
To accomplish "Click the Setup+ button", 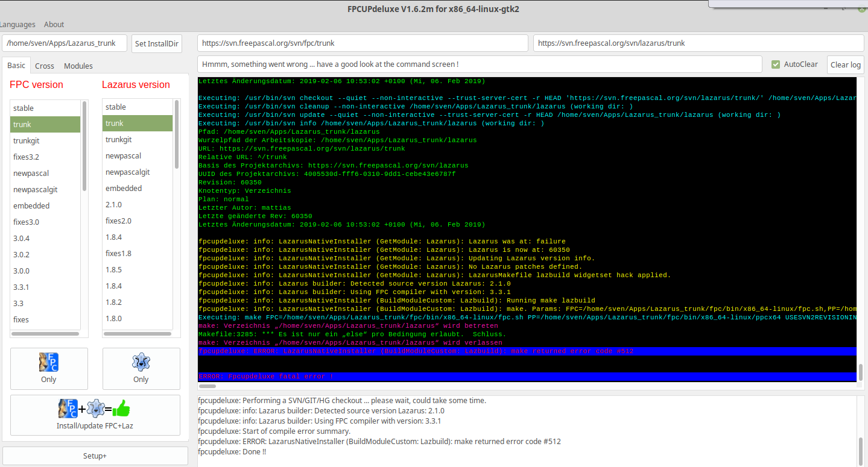I will 95,456.
